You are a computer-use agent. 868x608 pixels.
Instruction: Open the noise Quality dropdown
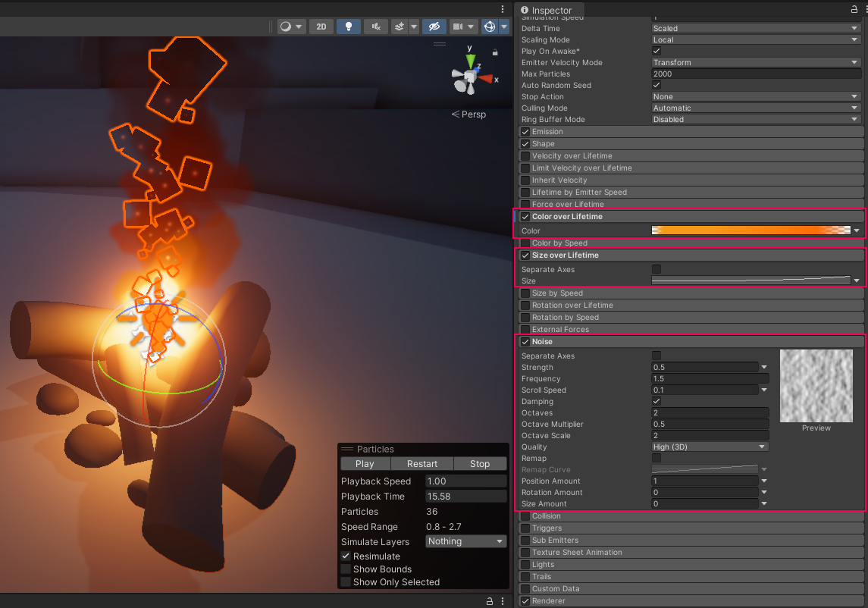pos(710,447)
